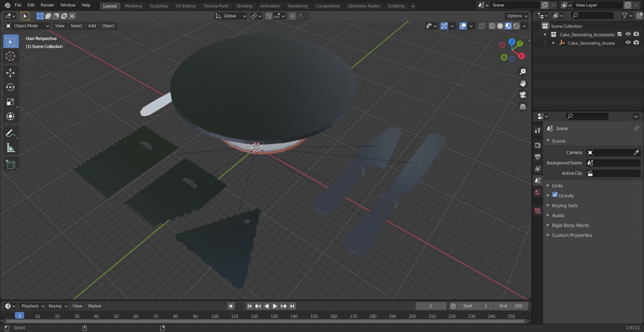Screen dimensions: 644x332
Task: Switch to solid shading mode
Action: pos(500,26)
